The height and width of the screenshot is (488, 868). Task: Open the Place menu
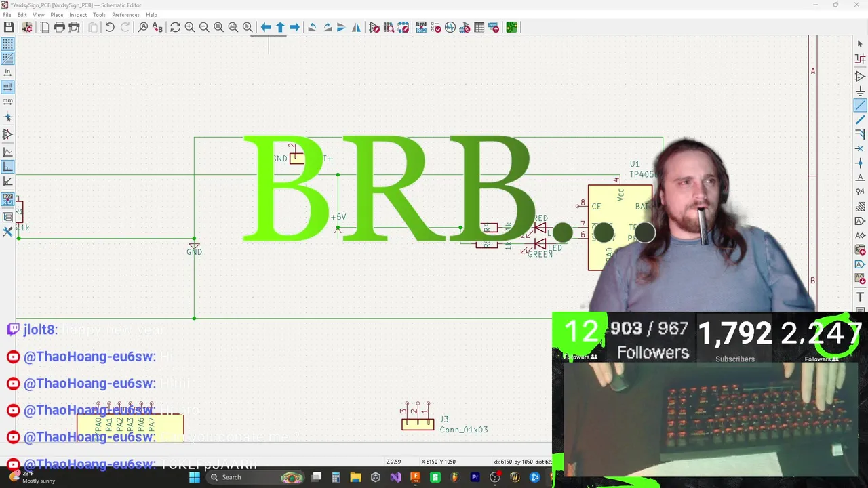(x=57, y=15)
